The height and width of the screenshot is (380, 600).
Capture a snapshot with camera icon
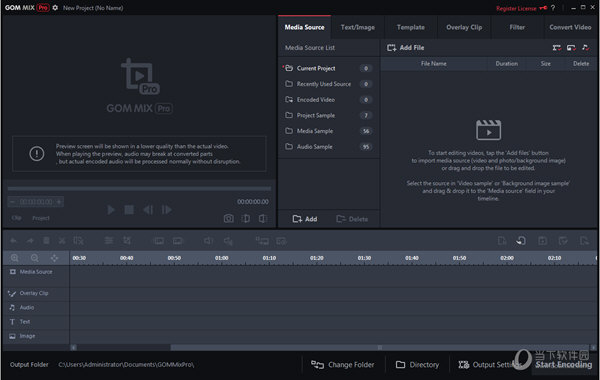(x=228, y=219)
